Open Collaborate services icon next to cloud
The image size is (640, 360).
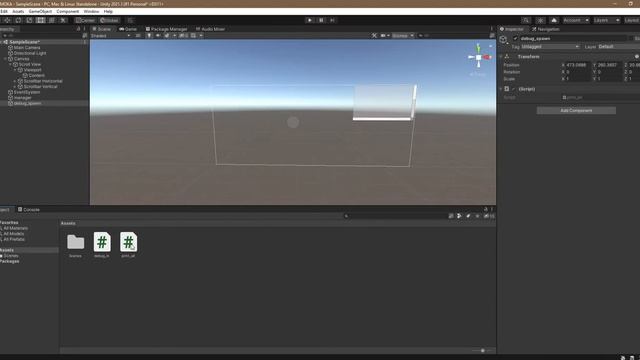(x=540, y=20)
